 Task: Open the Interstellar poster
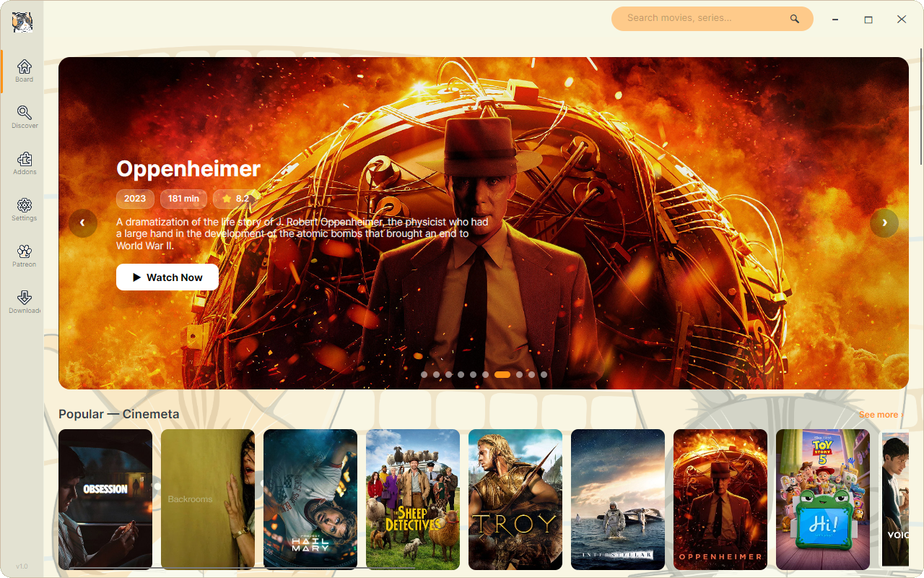point(618,499)
